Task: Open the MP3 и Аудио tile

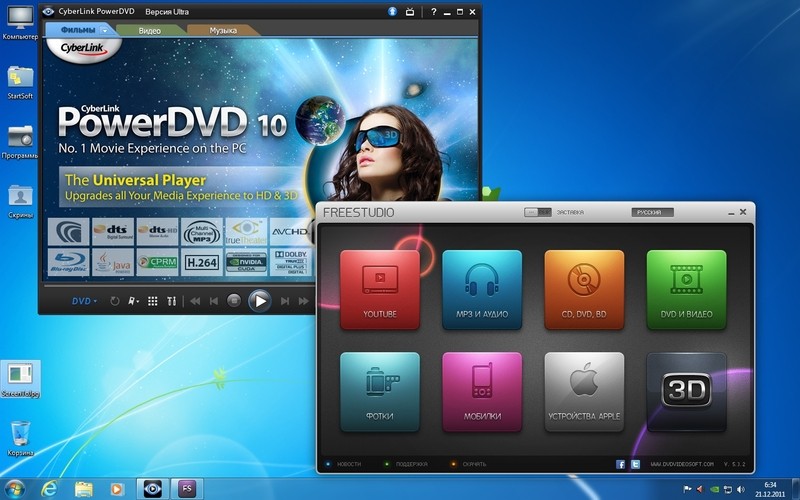Action: 482,289
